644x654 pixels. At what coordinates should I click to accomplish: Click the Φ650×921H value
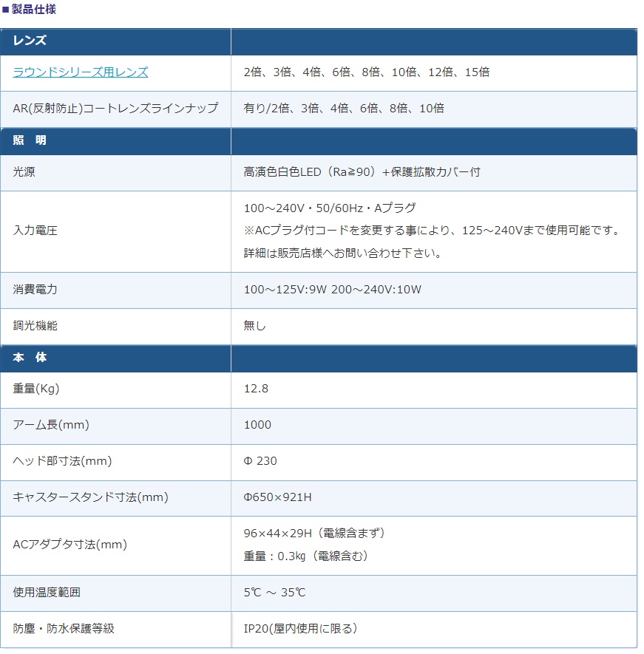click(x=277, y=497)
